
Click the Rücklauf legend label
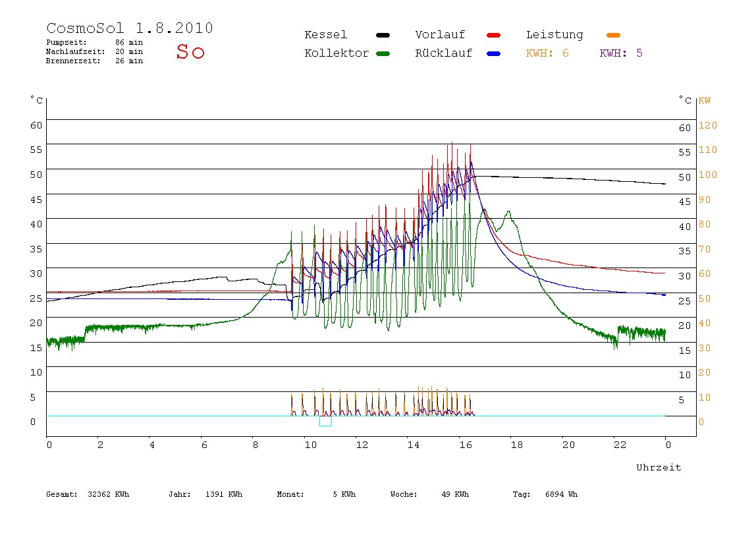[x=444, y=53]
